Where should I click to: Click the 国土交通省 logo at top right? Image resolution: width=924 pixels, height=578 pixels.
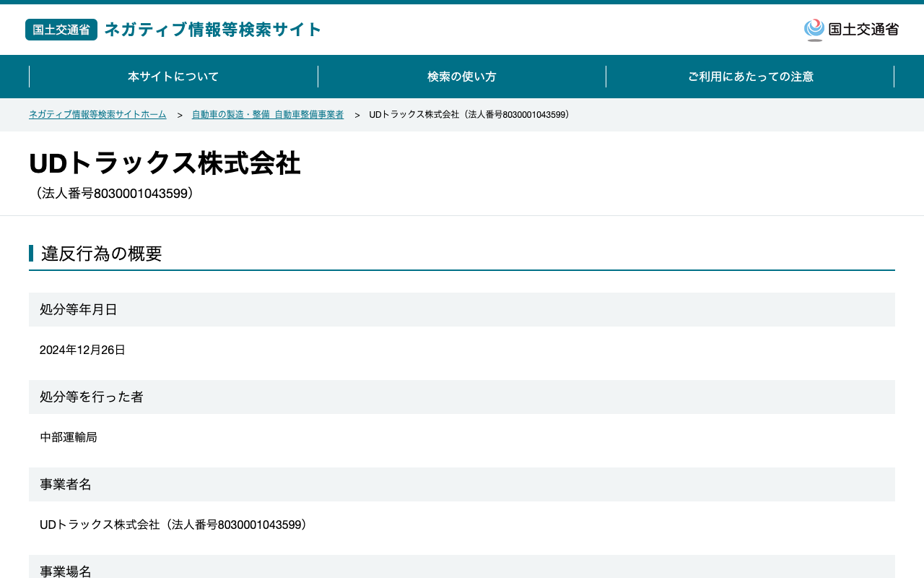[x=851, y=30]
